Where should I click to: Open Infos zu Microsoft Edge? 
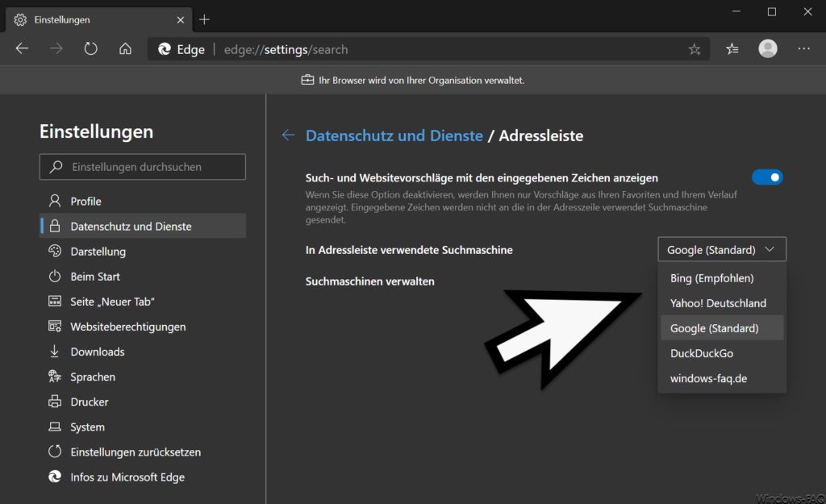coord(143,477)
